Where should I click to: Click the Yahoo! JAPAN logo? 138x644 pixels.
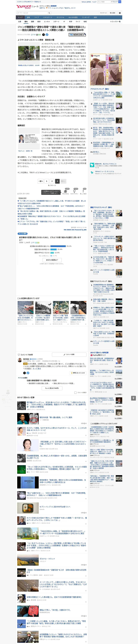click(x=24, y=7)
